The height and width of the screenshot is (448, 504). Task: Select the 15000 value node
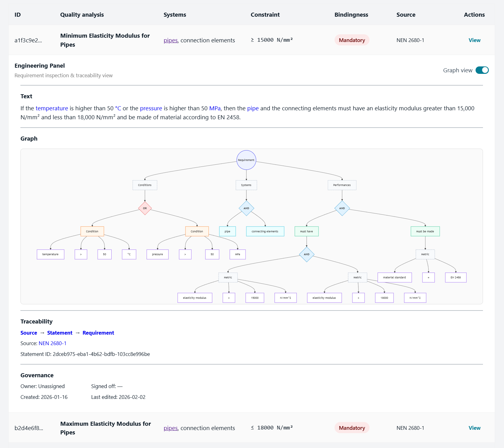coord(255,298)
